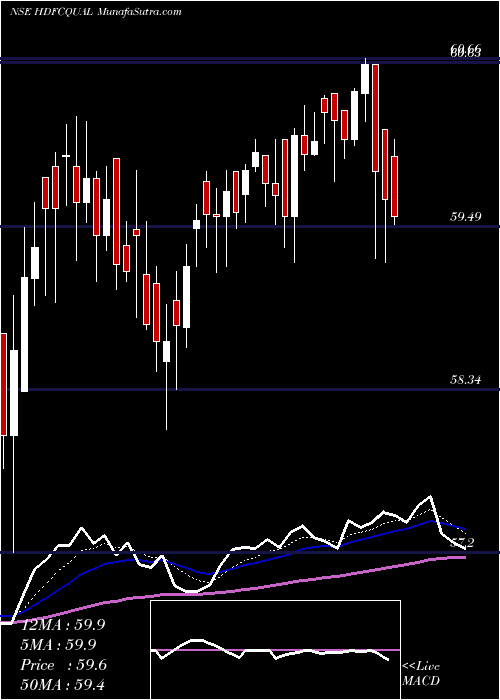Select the 58.34 price level label
The image size is (500, 700).
point(466,380)
